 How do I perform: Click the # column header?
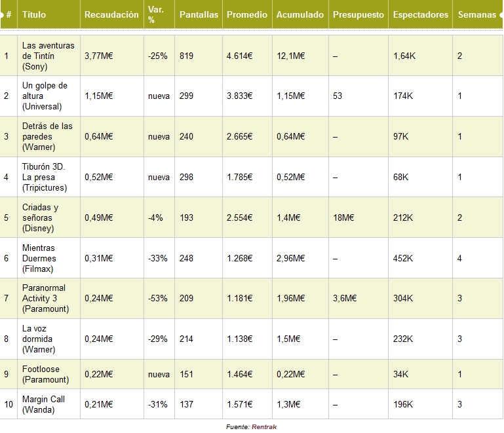[x=9, y=14]
